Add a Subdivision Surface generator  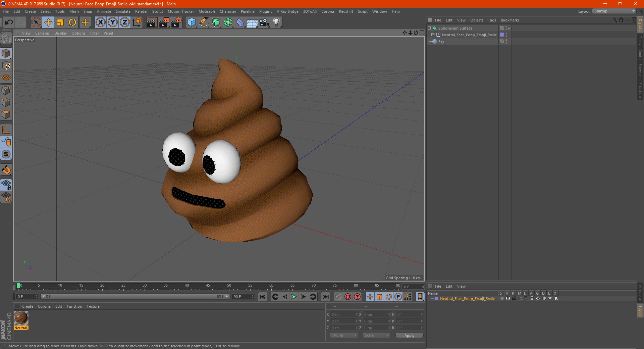pos(216,22)
